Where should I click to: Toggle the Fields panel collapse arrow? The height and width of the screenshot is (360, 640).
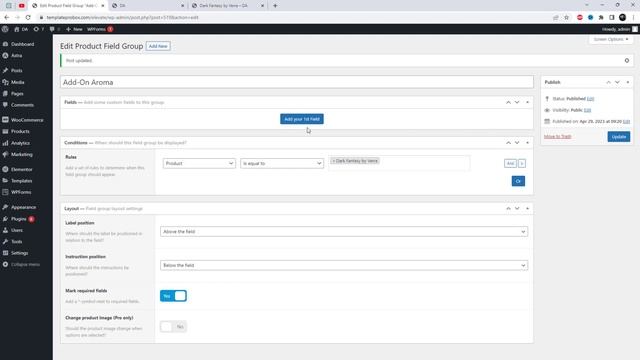coord(527,102)
